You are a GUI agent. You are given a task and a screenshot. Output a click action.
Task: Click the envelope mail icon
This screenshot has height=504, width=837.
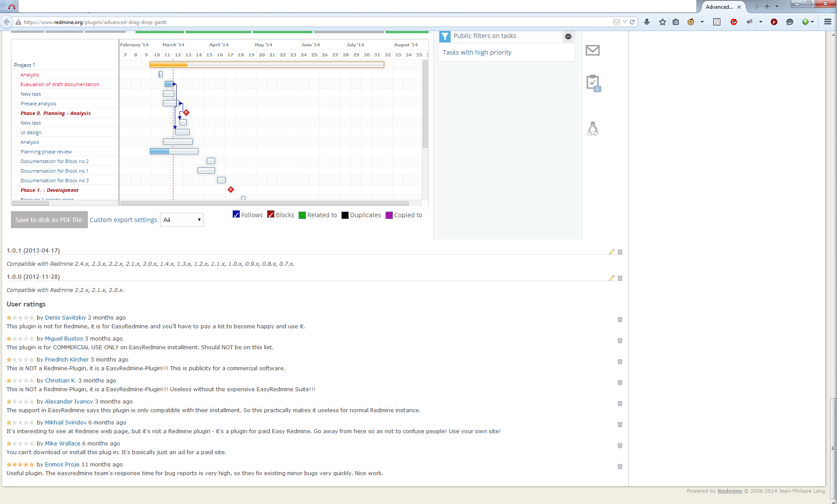(592, 51)
